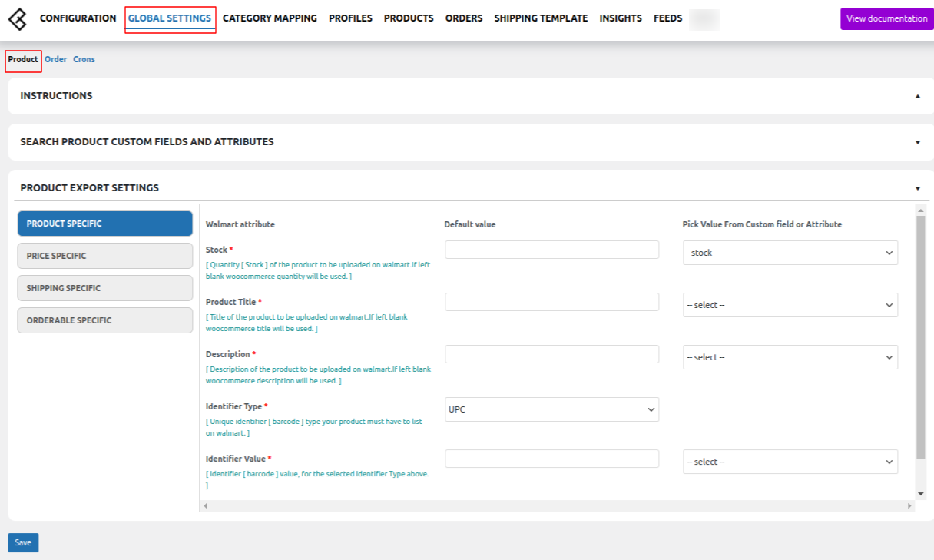This screenshot has height=560, width=934.
Task: Switch to the Order tab
Action: [55, 58]
